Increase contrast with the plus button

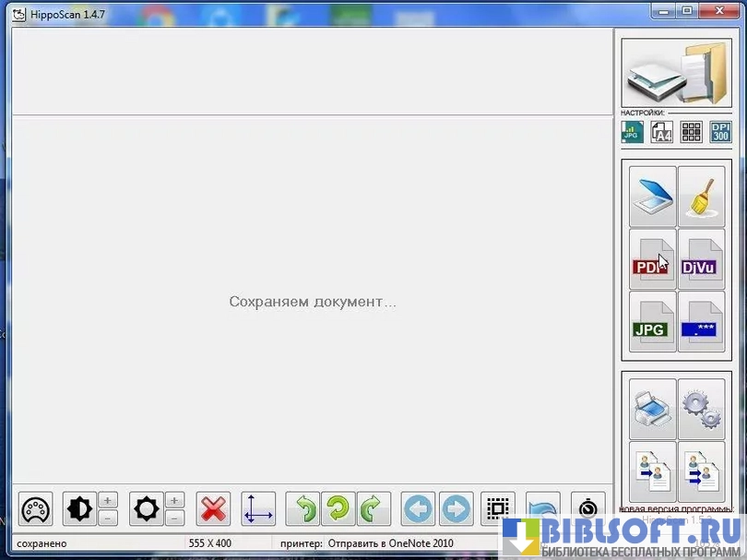click(108, 500)
